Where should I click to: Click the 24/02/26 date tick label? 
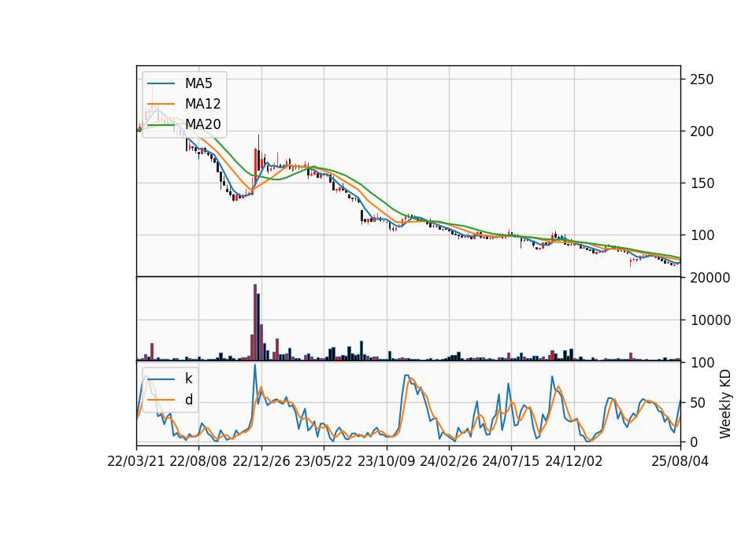pos(449,461)
